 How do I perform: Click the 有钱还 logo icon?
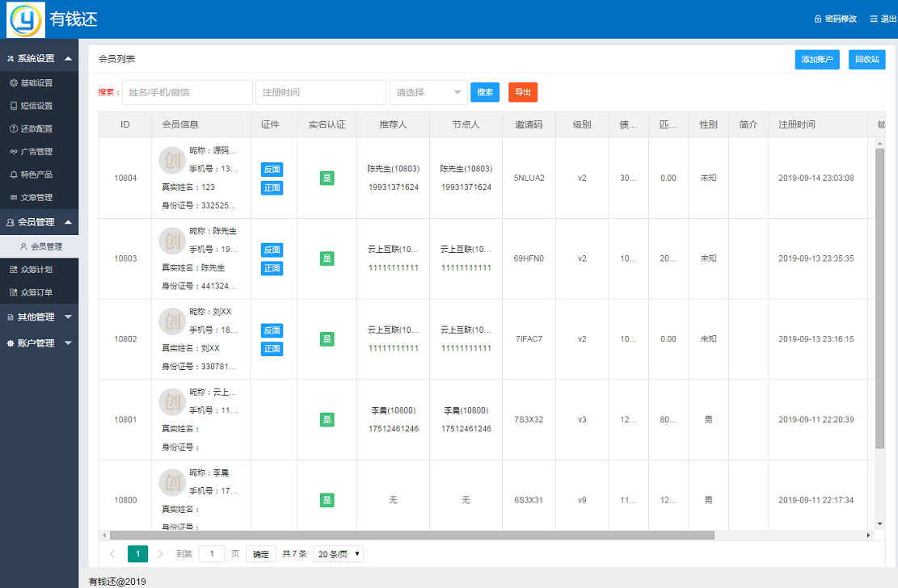[26, 20]
